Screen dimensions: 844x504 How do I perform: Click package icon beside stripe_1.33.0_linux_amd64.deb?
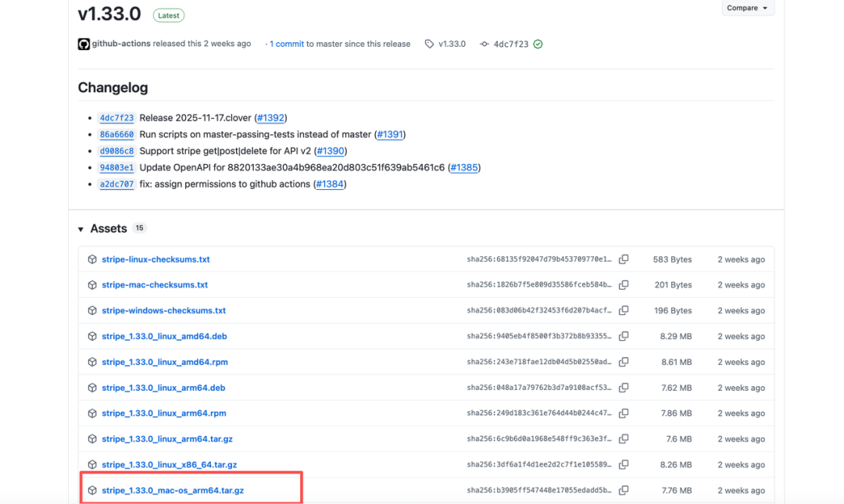[x=92, y=336]
